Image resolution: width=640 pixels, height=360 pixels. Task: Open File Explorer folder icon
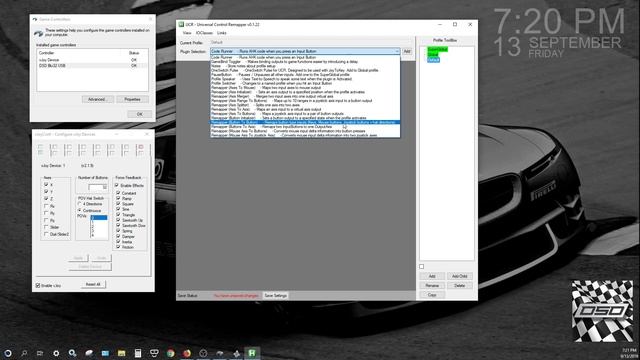122,353
